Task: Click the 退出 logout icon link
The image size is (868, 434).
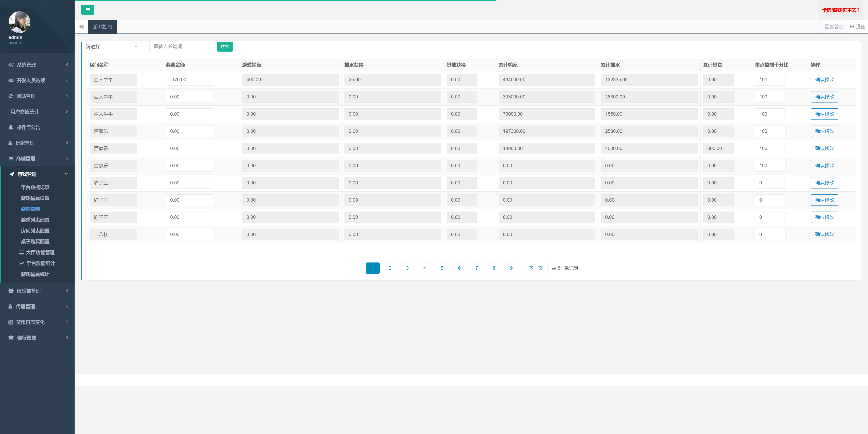Action: click(x=857, y=27)
